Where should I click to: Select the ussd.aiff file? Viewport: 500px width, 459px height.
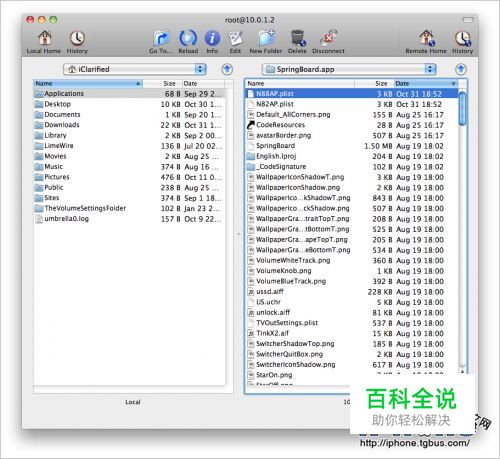pyautogui.click(x=352, y=292)
